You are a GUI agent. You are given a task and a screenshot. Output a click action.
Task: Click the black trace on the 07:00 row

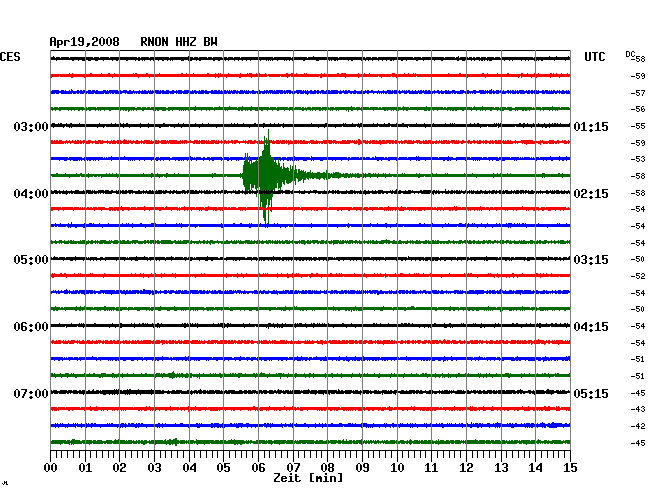pos(310,392)
